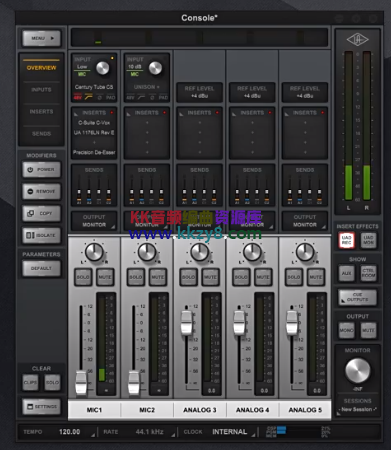Toggle the low-cut filter on MIC1
Image resolution: width=391 pixels, height=450 pixels.
[x=89, y=98]
